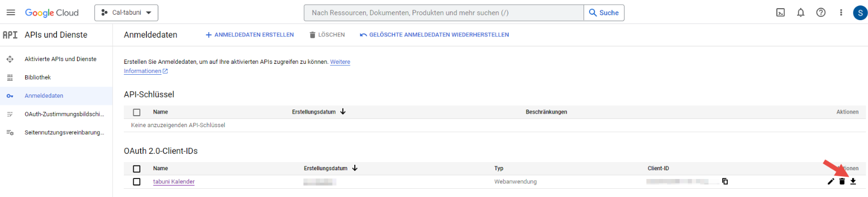The image size is (868, 197).
Task: Open Seitennutzungsvereinbarungen sidebar entry
Action: (x=64, y=133)
